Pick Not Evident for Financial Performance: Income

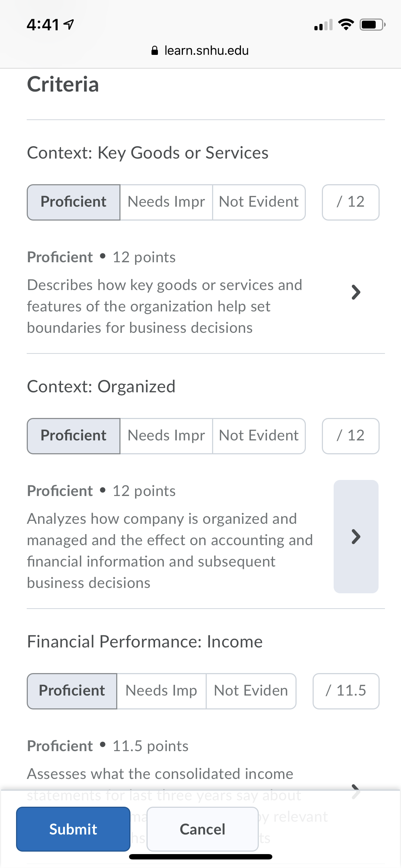251,691
